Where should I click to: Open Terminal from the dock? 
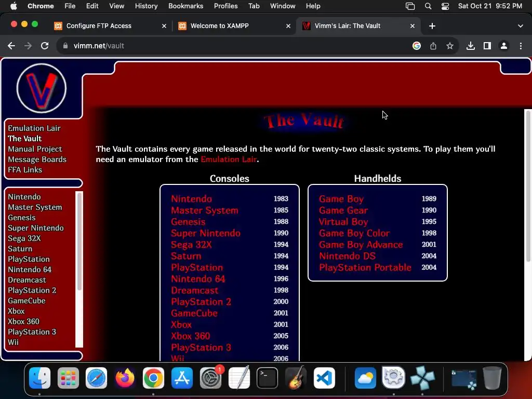[268, 378]
